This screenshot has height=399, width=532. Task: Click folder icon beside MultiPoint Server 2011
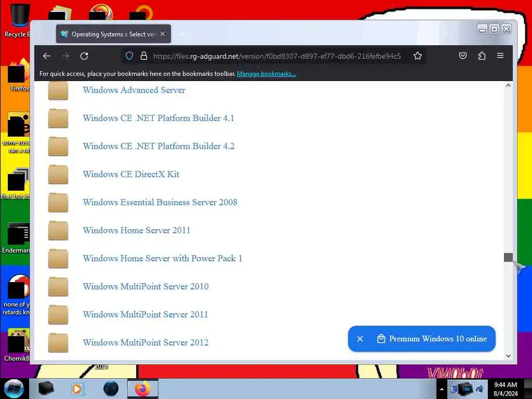click(58, 315)
